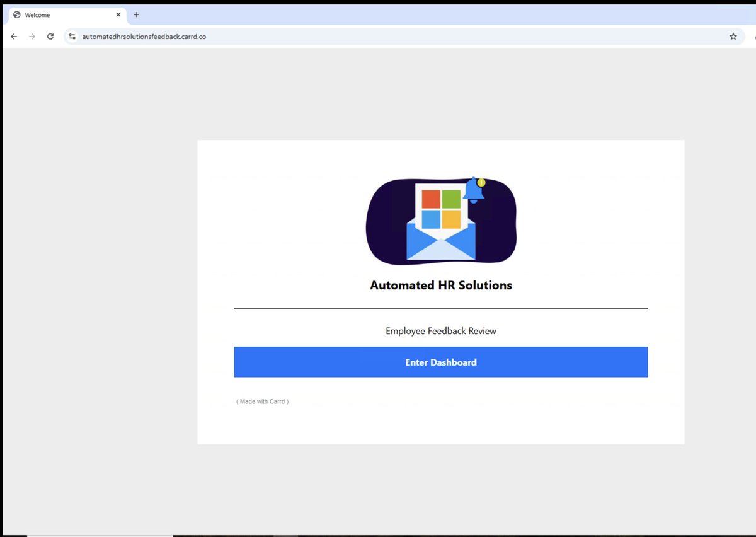
Task: Reload the page with refresh icon
Action: pos(50,37)
